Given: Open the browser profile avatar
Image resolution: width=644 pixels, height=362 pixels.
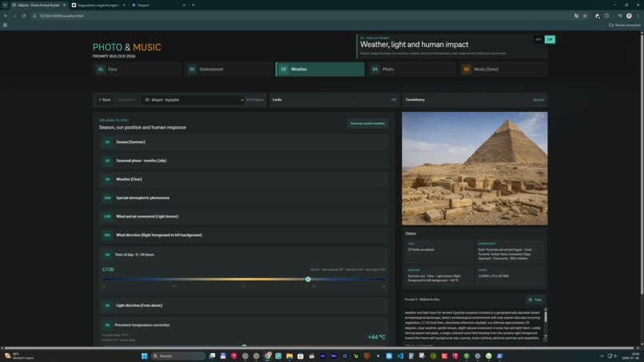Looking at the screenshot, I should click(629, 16).
